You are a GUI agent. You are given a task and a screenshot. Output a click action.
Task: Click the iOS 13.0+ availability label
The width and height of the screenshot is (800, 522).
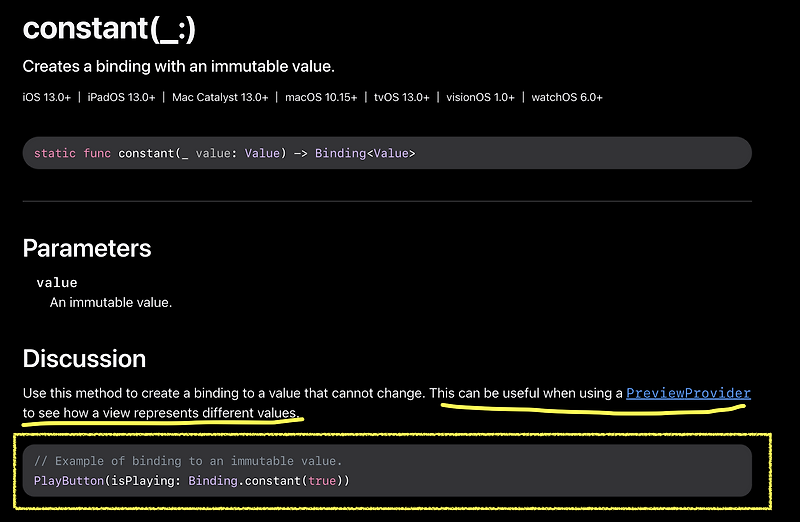(46, 97)
